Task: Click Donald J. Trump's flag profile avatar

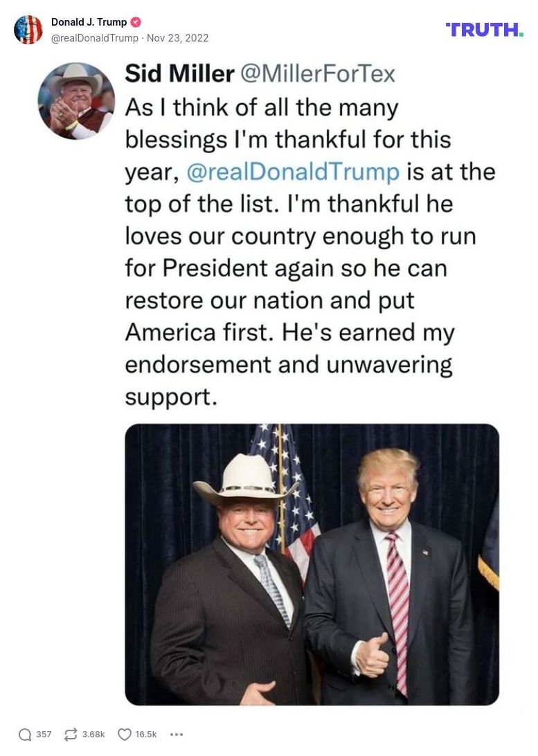Action: coord(28,29)
